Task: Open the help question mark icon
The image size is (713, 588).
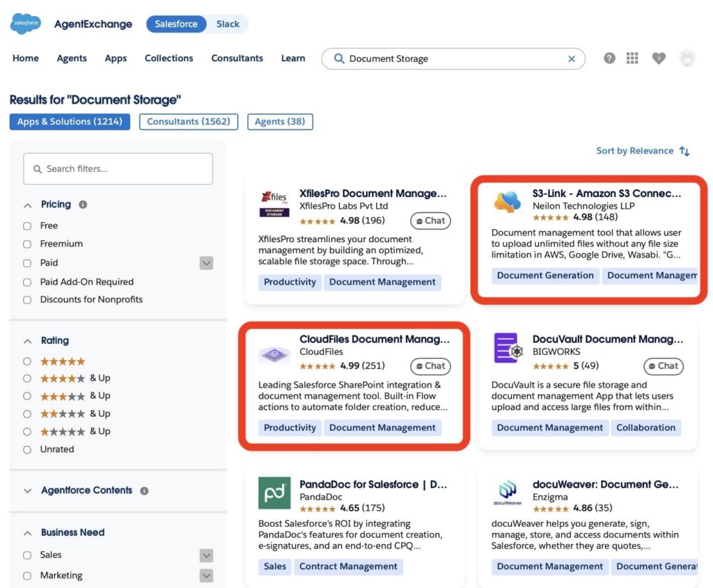Action: [609, 58]
